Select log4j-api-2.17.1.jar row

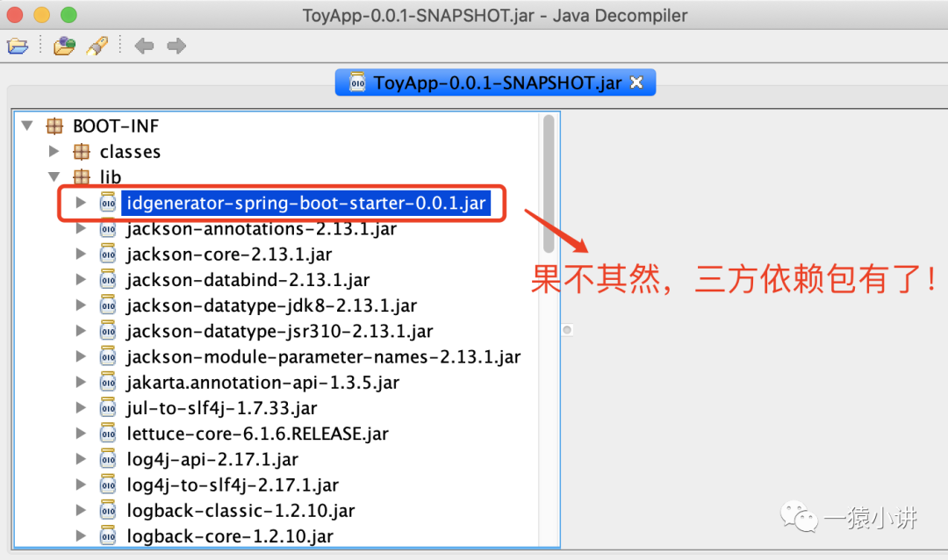pos(212,459)
